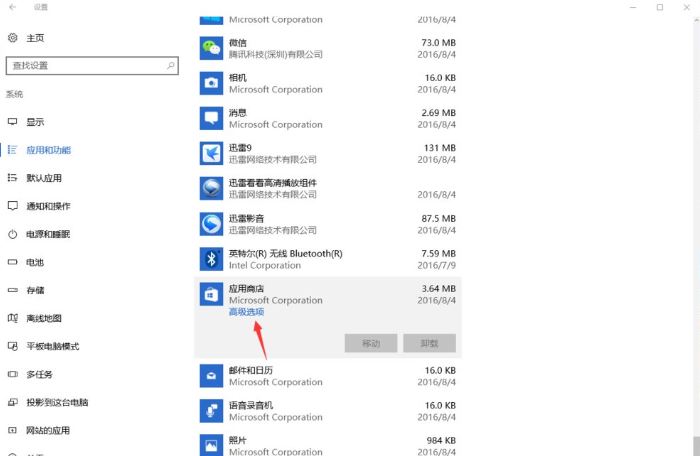Select the 迅雷影音 app name

246,218
